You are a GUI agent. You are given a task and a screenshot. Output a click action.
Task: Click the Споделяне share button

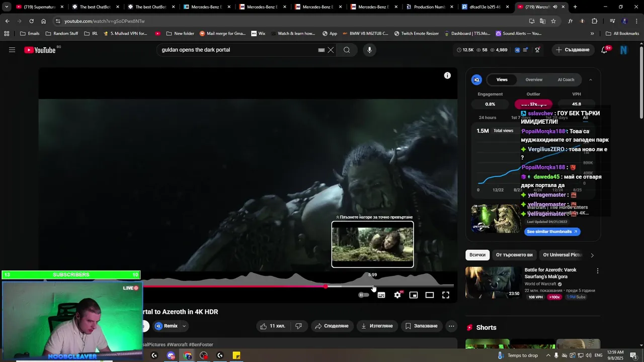332,326
